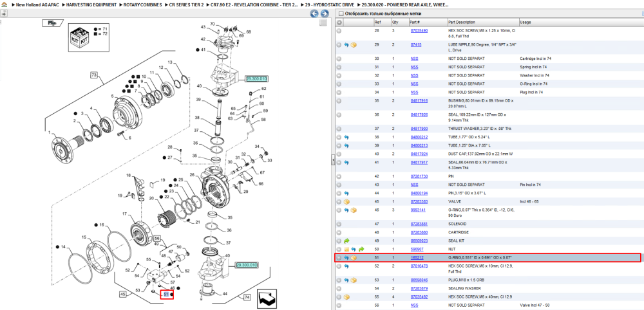This screenshot has width=644, height=310.
Task: Click blue supersession arrow for part 84800212
Action: coord(346,138)
